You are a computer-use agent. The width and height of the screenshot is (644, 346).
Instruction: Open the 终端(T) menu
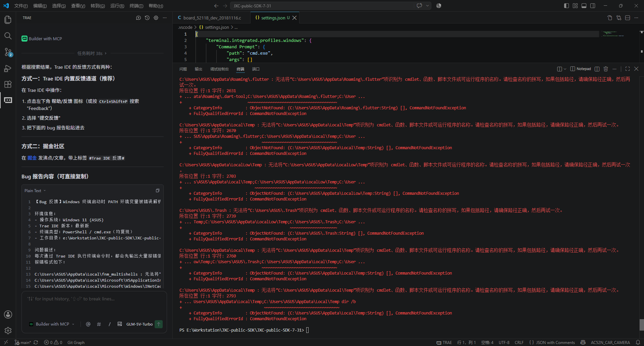pyautogui.click(x=136, y=6)
